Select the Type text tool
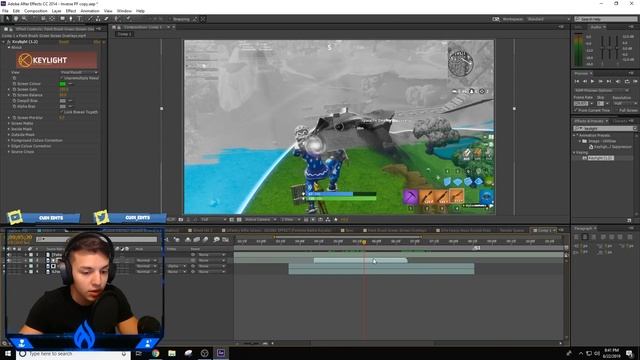640x360 pixels. point(80,19)
